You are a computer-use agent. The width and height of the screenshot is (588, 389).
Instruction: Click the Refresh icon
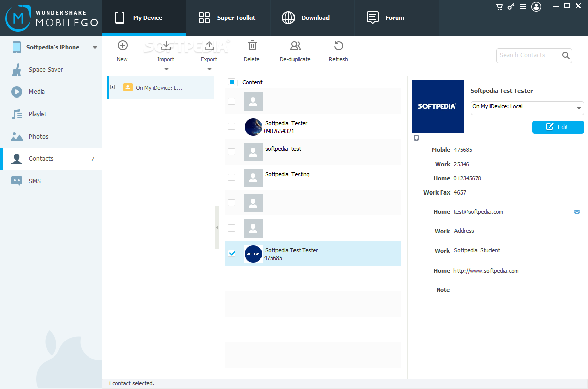pyautogui.click(x=338, y=45)
